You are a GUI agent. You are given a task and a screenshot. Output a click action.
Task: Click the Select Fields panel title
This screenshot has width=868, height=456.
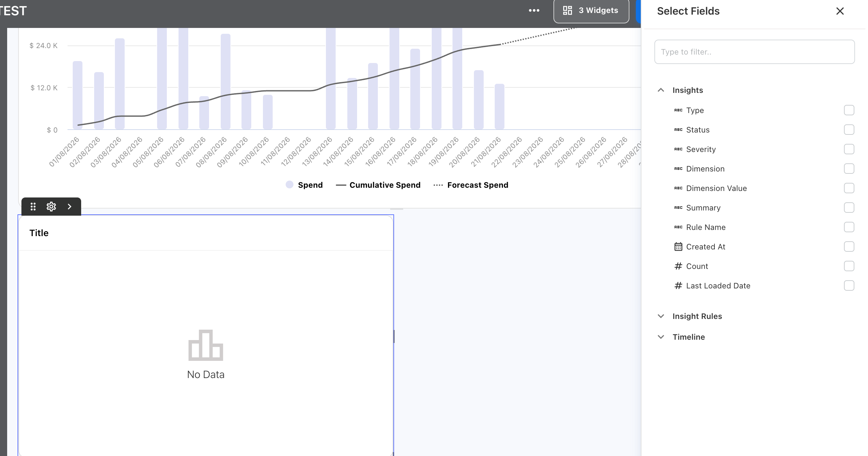[x=688, y=11]
